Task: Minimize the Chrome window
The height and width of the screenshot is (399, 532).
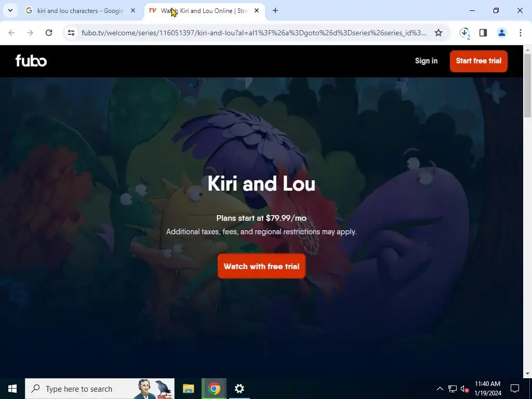Action: (x=472, y=11)
